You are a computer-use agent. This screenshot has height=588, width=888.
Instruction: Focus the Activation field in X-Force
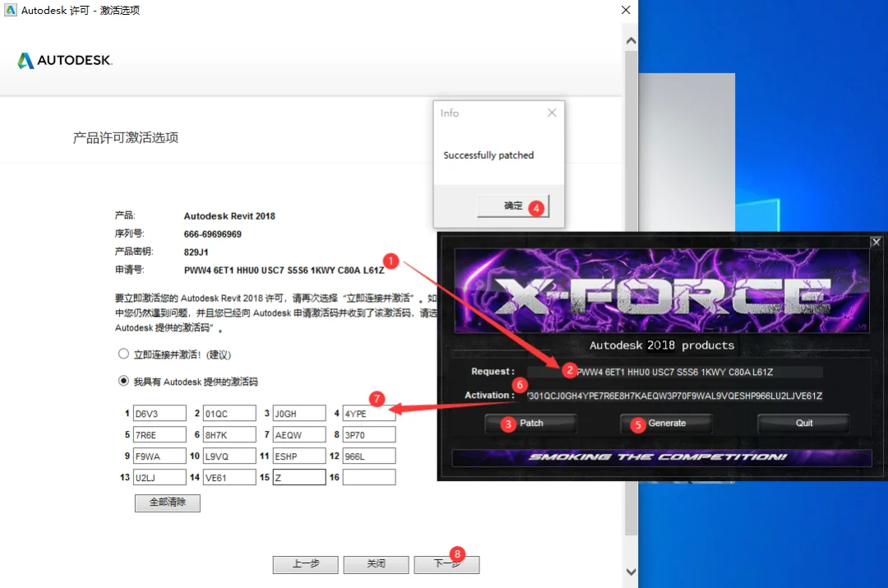[x=675, y=396]
